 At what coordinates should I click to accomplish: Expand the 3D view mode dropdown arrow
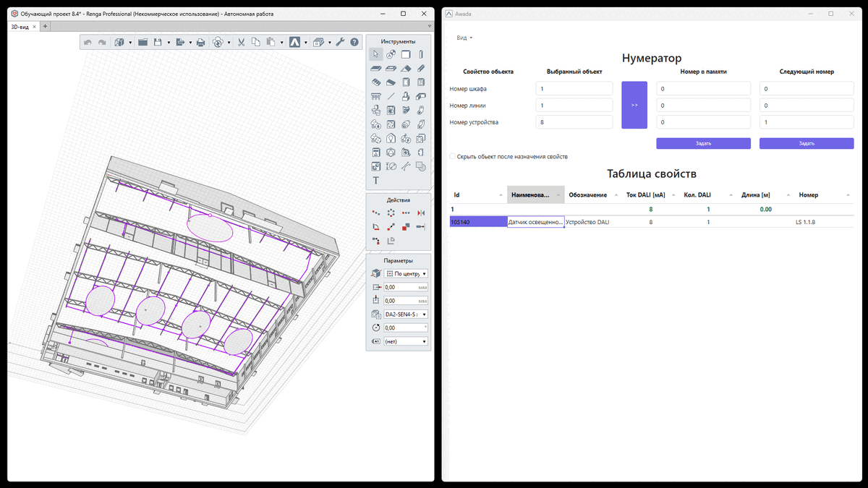pyautogui.click(x=130, y=43)
